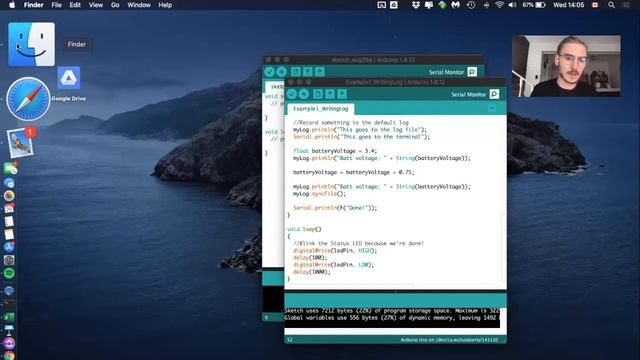This screenshot has width=640, height=360.
Task: Expand the tab menu arrow in Example1_WritingLog
Action: tap(492, 109)
